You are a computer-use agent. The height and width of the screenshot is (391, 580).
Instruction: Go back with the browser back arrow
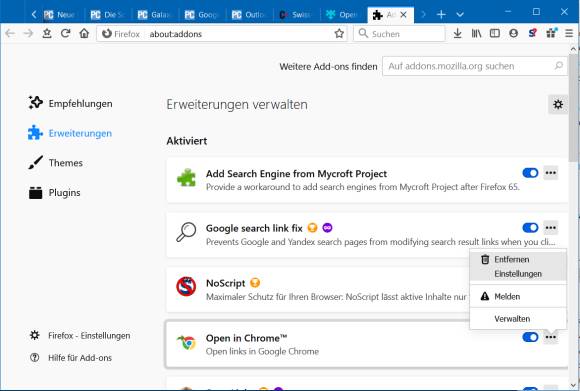point(10,34)
